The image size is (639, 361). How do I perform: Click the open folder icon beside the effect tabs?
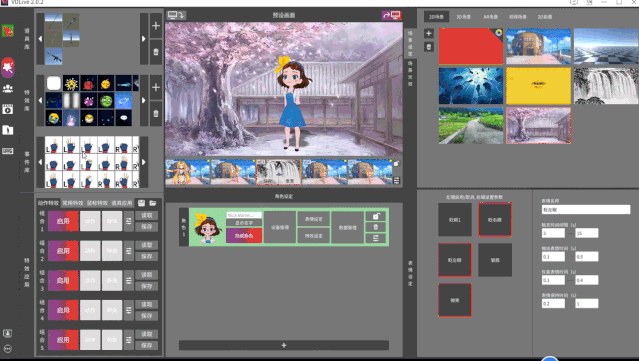153,203
